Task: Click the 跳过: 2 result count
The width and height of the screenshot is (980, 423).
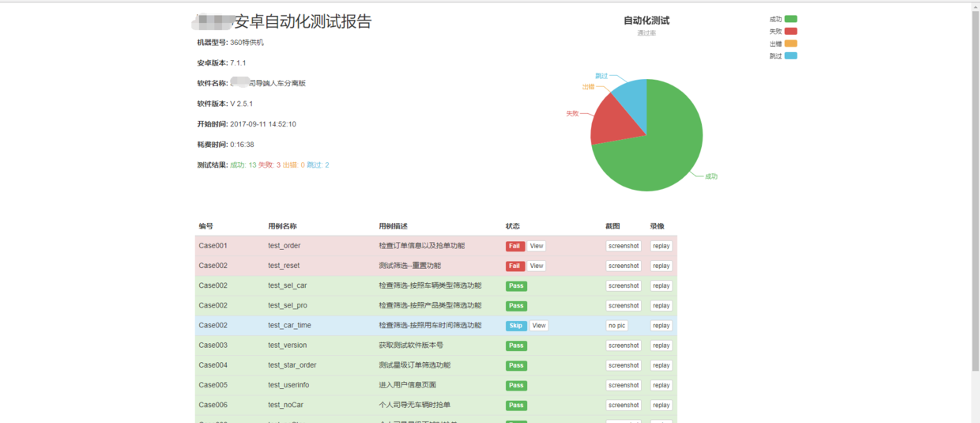Action: [318, 165]
